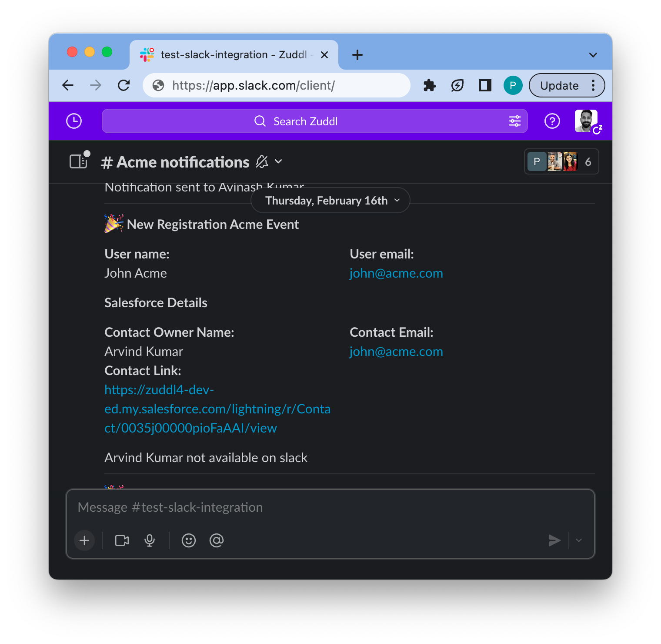Click the Chrome Update button
The width and height of the screenshot is (661, 644).
pos(567,85)
